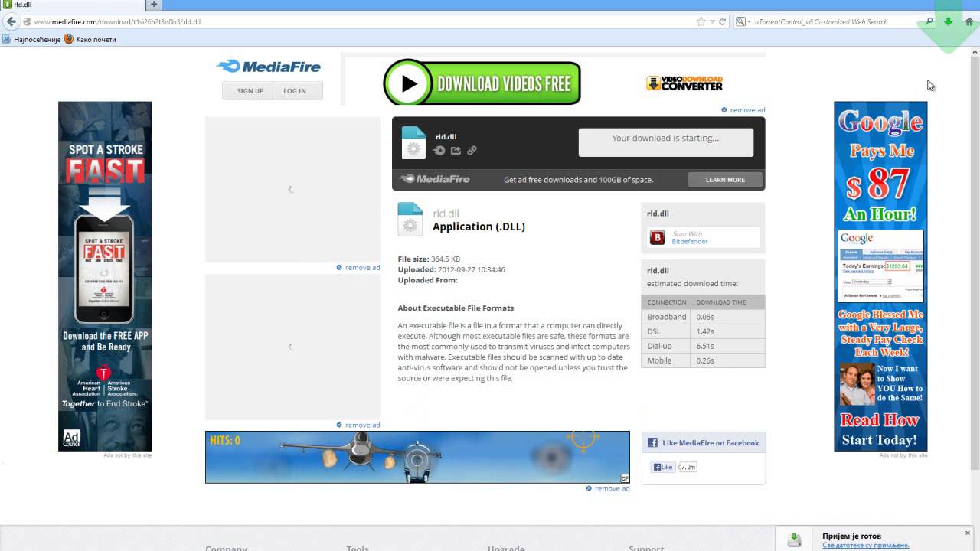Click the Facebook icon beside Like MediaFire
The width and height of the screenshot is (980, 551).
tap(653, 442)
